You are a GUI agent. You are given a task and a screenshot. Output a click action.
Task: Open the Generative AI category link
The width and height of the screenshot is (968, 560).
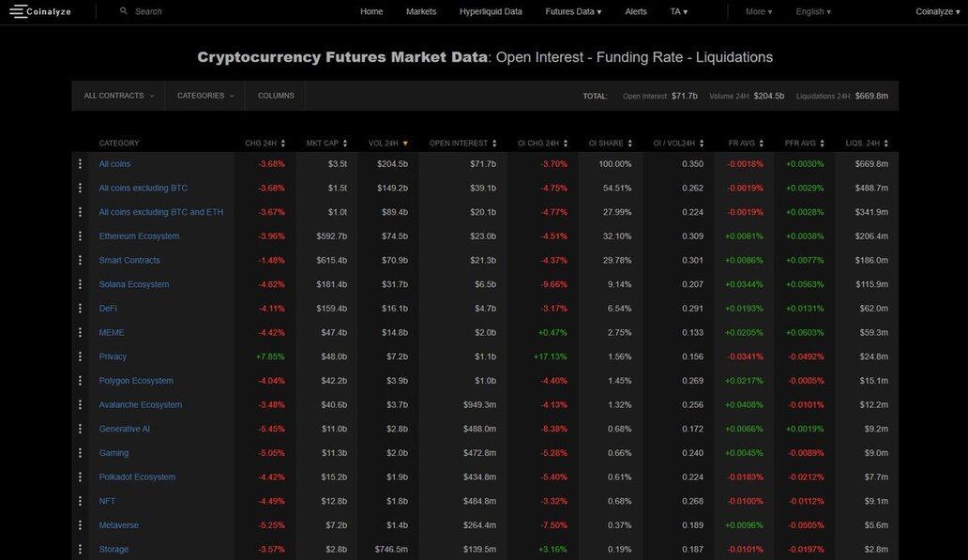125,429
